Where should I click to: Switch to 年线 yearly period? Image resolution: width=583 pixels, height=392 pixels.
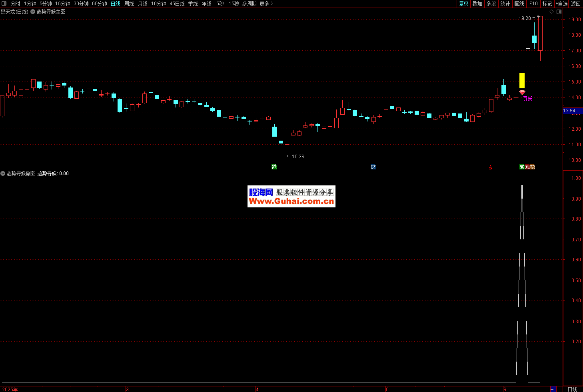pos(207,4)
